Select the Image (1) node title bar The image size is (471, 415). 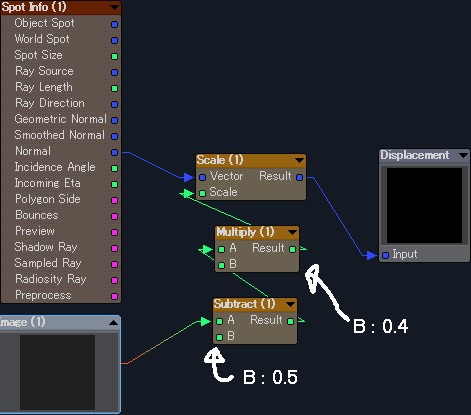pyautogui.click(x=60, y=322)
